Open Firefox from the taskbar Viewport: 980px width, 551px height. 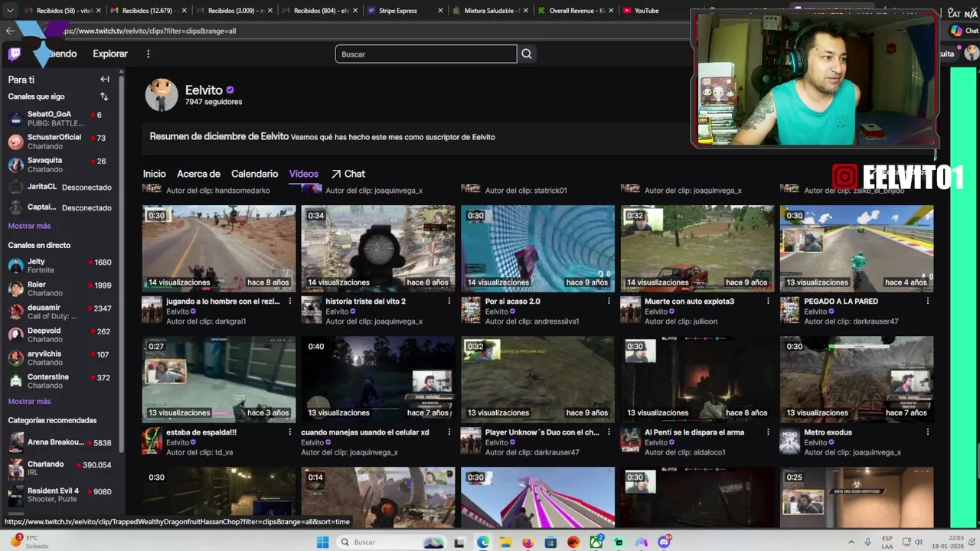coord(528,542)
